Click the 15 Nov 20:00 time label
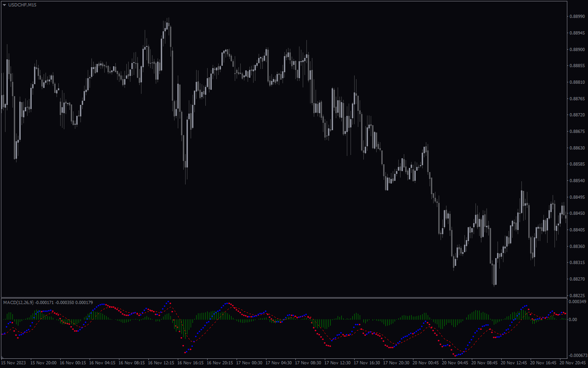 pos(44,363)
